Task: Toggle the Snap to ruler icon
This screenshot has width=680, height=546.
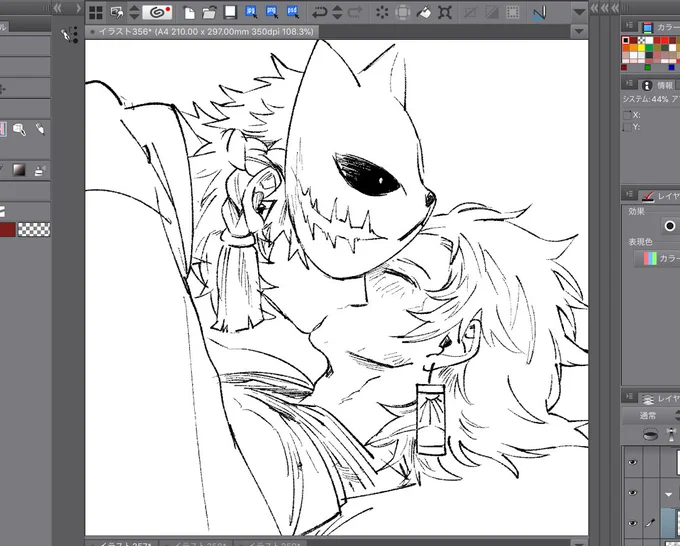Action: pos(539,13)
